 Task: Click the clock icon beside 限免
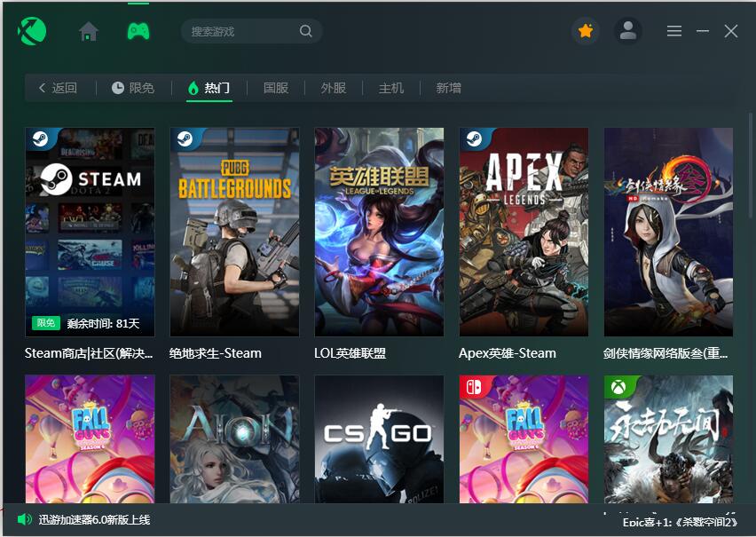click(x=118, y=87)
